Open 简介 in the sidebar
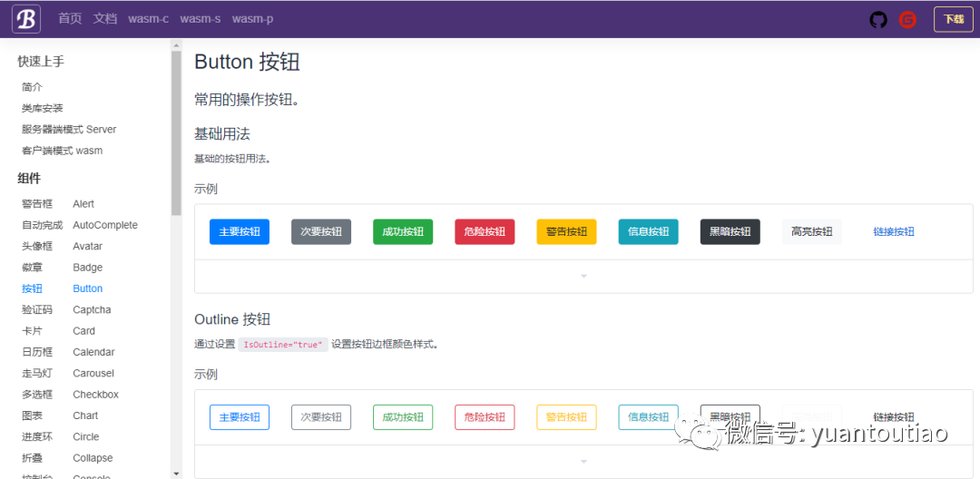Screen dimensions: 980x479 [32, 87]
